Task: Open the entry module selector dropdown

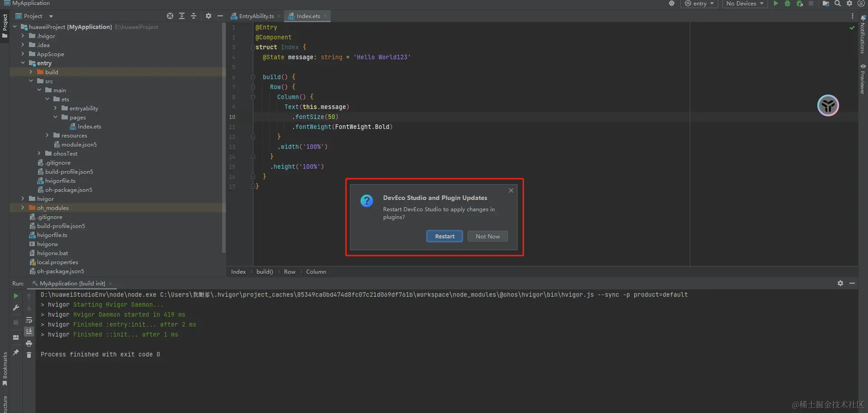Action: 699,4
